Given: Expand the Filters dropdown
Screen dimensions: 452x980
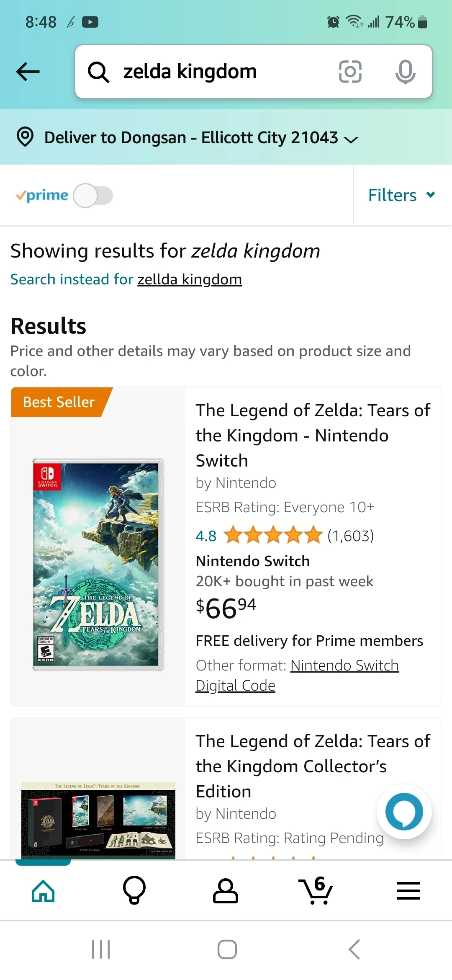Looking at the screenshot, I should [401, 195].
